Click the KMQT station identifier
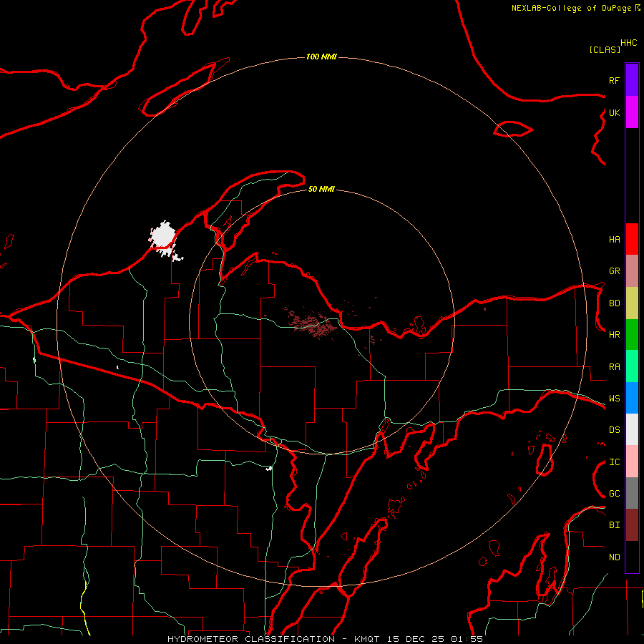Image resolution: width=644 pixels, height=644 pixels. pos(366,639)
